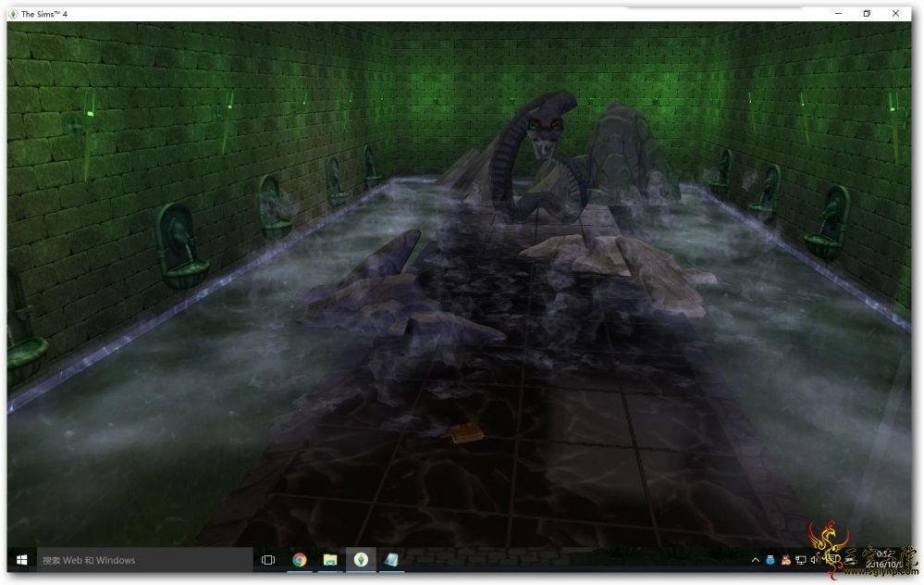Focus the Web and Windows search box
Image resolution: width=924 pixels, height=585 pixels.
pos(145,560)
